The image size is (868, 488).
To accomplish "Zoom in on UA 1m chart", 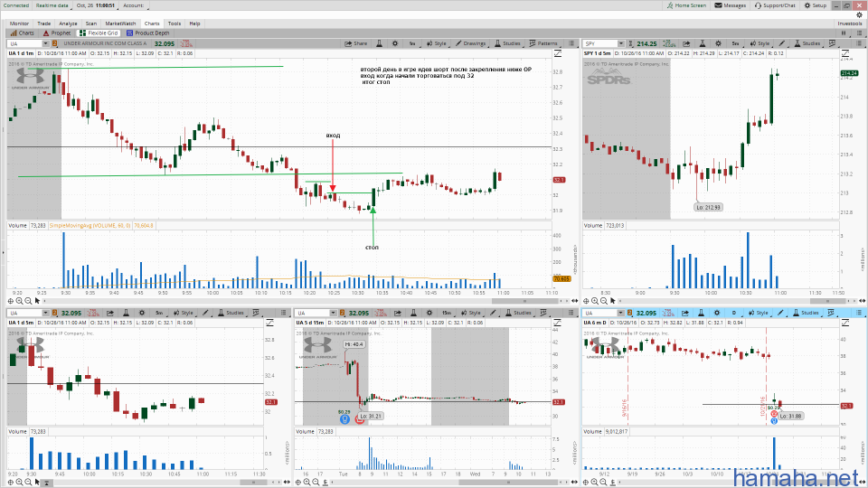I will coord(19,301).
